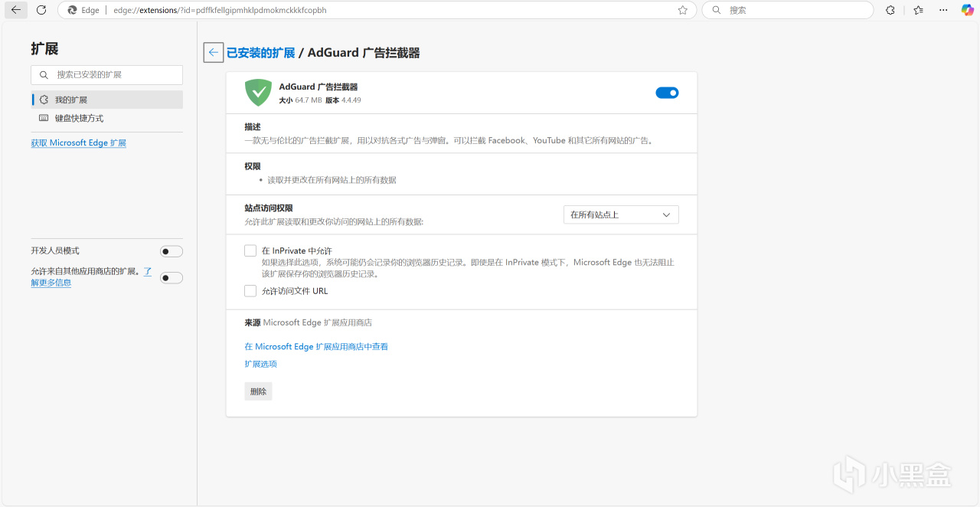980x507 pixels.
Task: Click the 站点访问权限 heading
Action: 269,208
